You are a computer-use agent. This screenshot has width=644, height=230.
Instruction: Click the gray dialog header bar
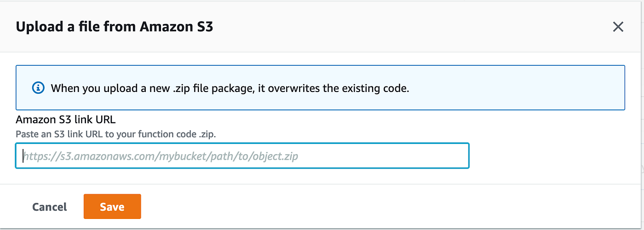[x=391, y=27]
